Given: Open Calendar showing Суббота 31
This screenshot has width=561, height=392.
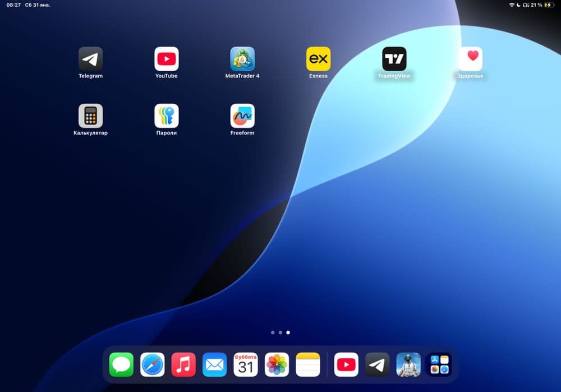Looking at the screenshot, I should point(246,365).
